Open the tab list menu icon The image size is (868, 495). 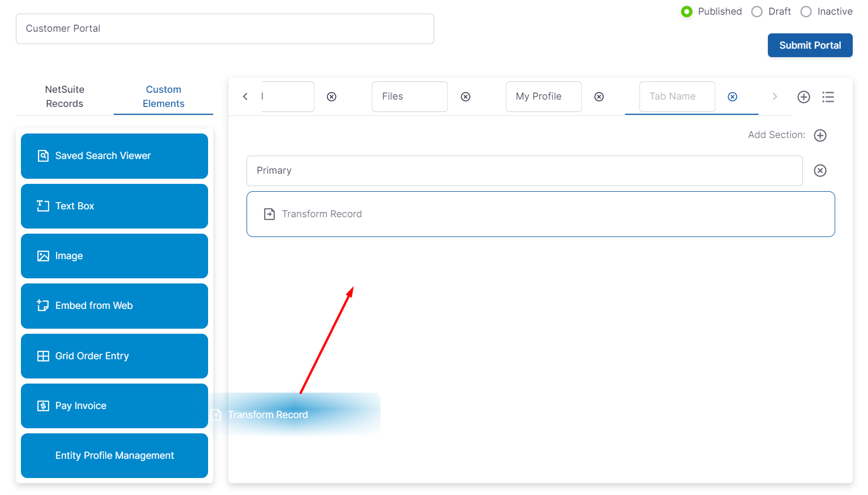click(828, 97)
